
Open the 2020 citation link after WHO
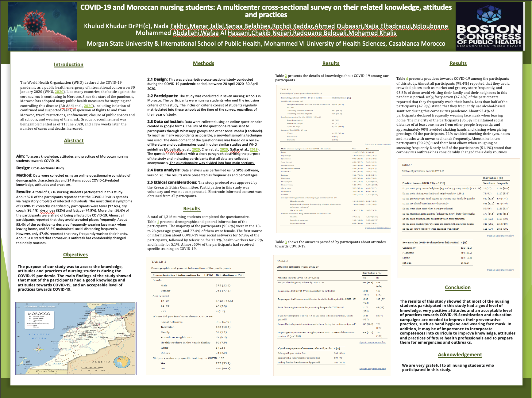(x=59, y=92)
